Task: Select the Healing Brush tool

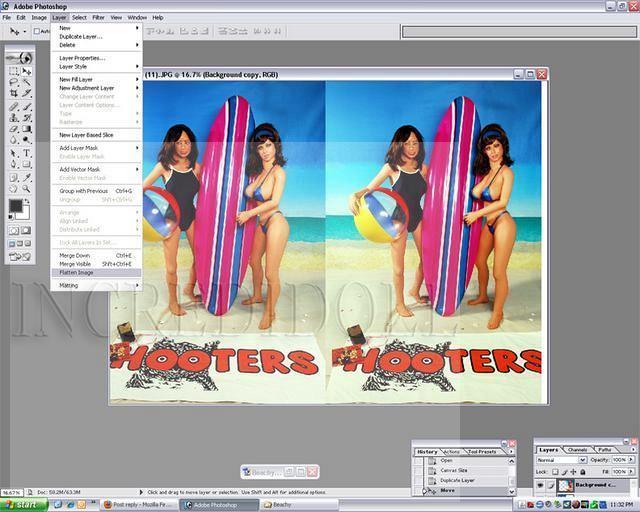Action: 14,107
